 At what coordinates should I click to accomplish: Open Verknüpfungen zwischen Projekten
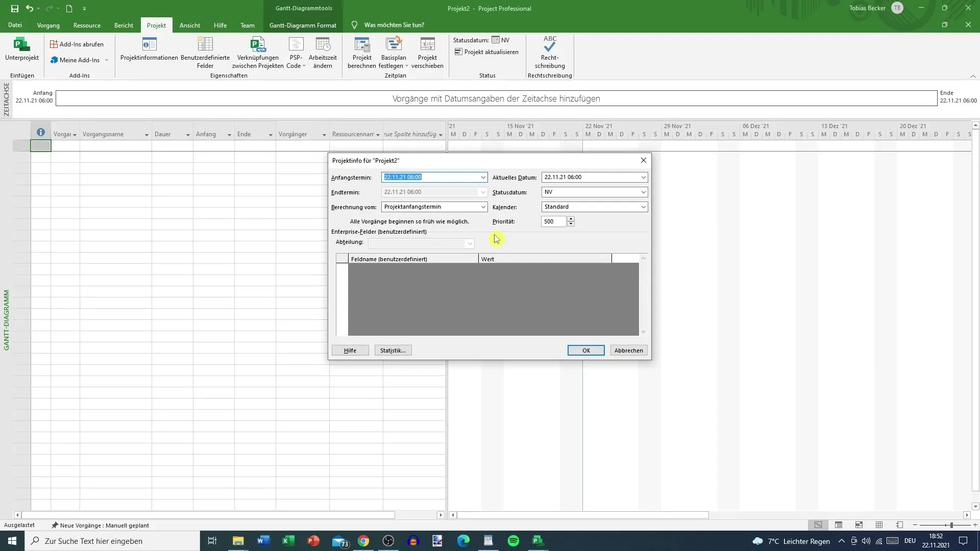[258, 53]
